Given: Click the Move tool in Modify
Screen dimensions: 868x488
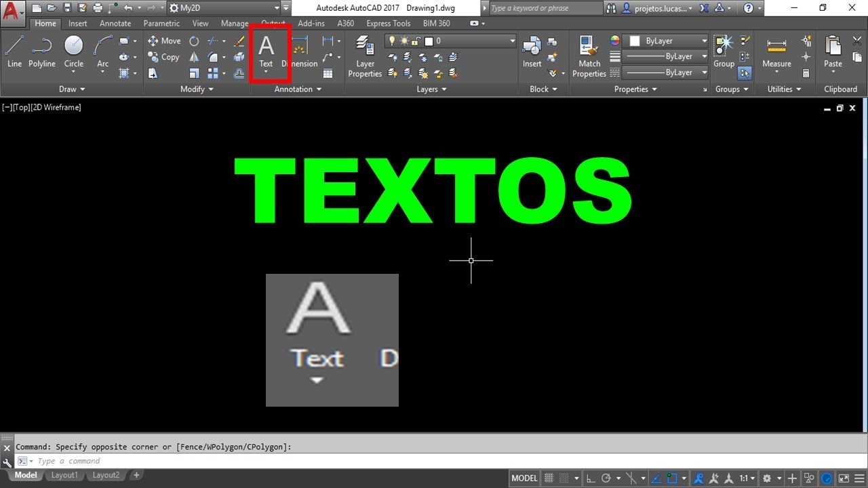Looking at the screenshot, I should click(x=164, y=41).
